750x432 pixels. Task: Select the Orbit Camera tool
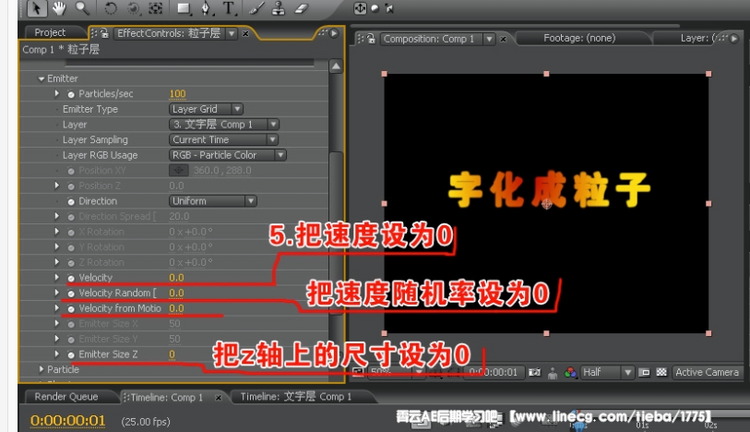133,9
